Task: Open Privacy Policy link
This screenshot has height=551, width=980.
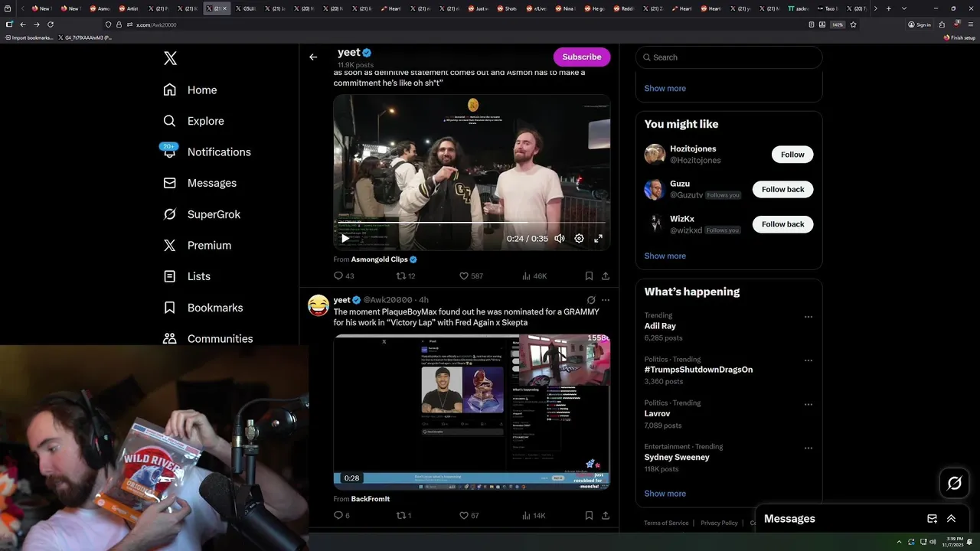Action: coord(719,523)
